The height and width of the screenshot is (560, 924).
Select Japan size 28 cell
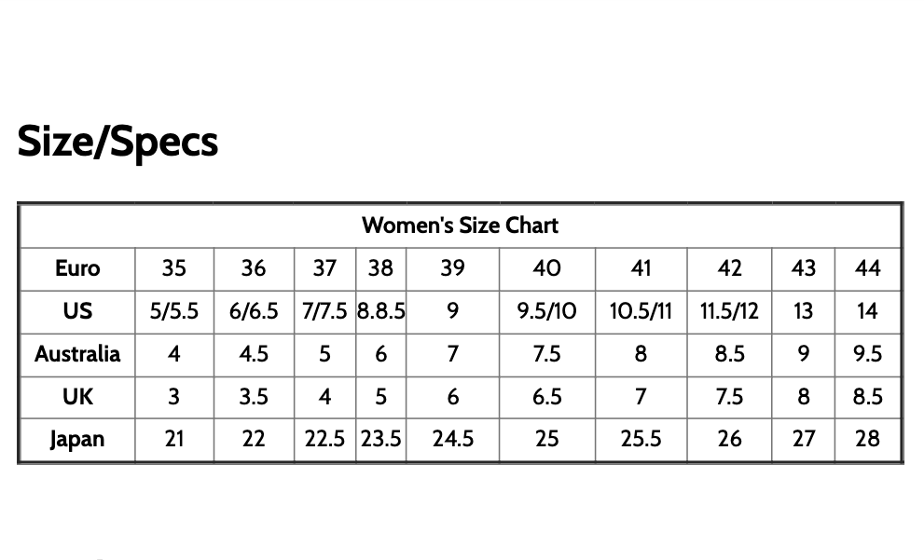point(868,439)
